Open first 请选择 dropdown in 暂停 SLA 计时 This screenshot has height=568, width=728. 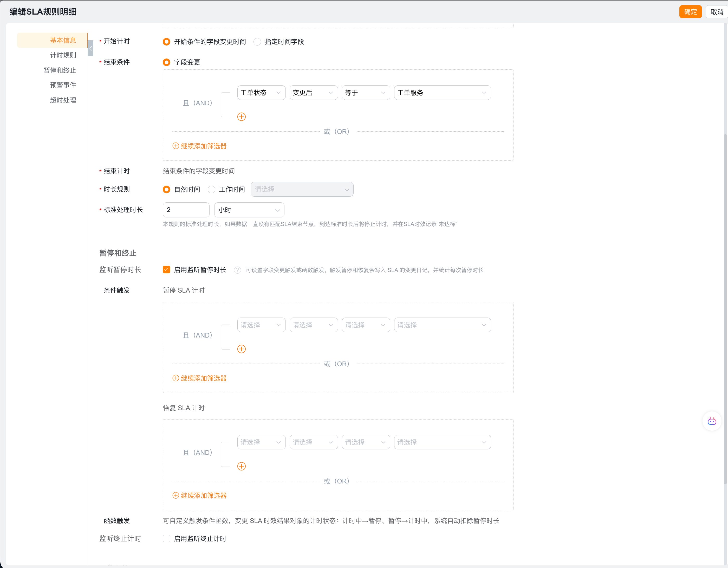[261, 325]
